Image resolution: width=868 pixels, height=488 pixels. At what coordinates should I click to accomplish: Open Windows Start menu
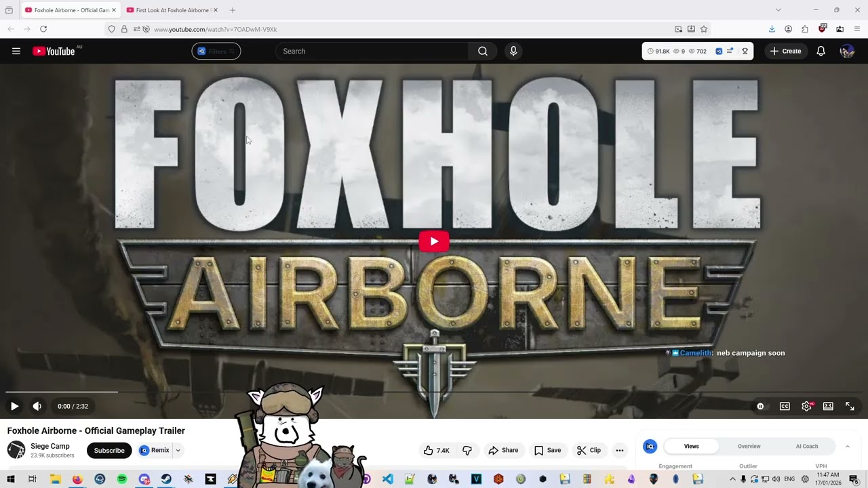(11, 479)
